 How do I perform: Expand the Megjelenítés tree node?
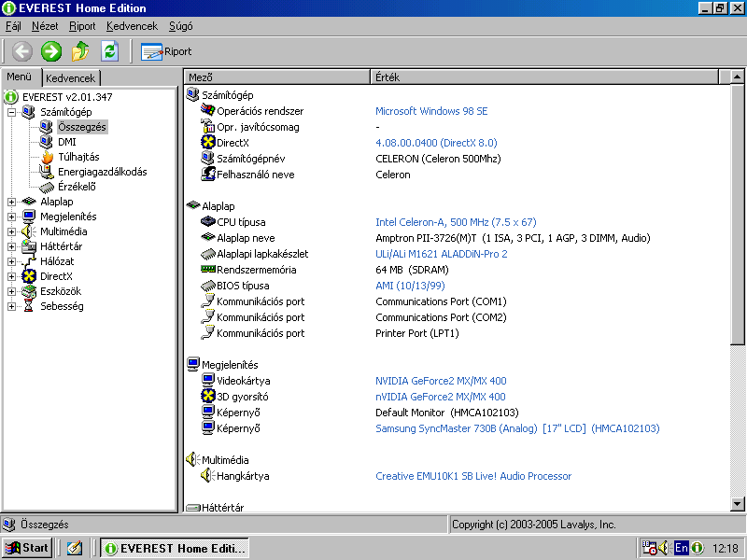(11, 217)
